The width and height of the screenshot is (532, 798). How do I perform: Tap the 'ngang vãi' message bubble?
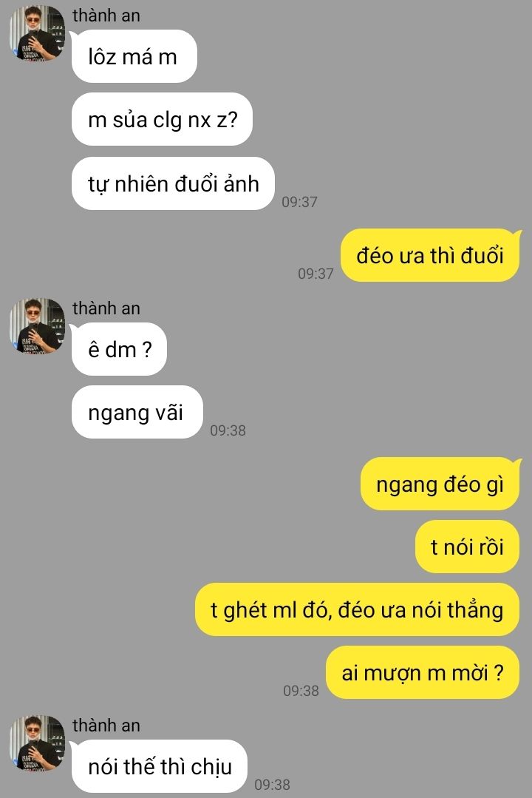(x=137, y=412)
